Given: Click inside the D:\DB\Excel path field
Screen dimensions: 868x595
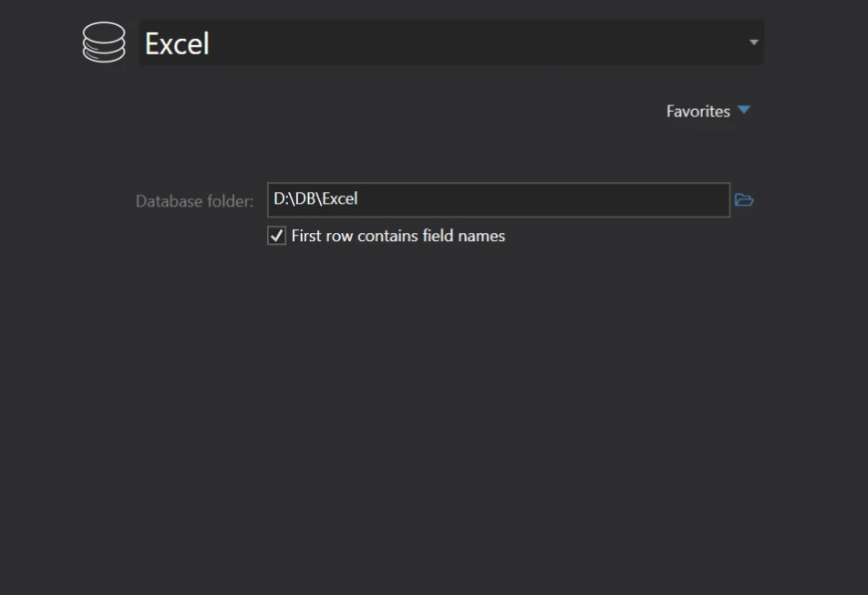Looking at the screenshot, I should tap(448, 199).
